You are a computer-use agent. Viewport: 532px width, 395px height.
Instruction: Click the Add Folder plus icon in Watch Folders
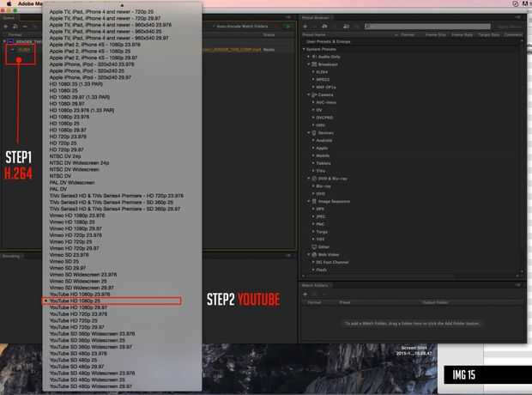[305, 294]
